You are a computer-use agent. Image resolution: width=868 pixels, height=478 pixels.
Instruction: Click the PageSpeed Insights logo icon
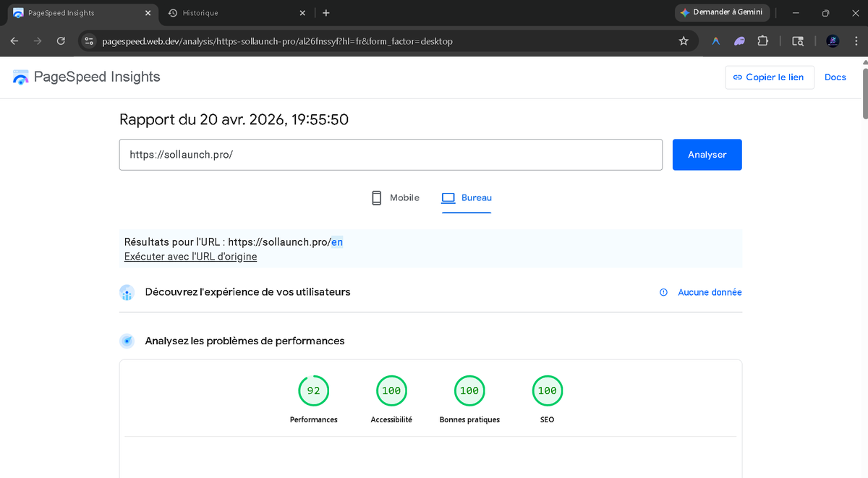(20, 77)
